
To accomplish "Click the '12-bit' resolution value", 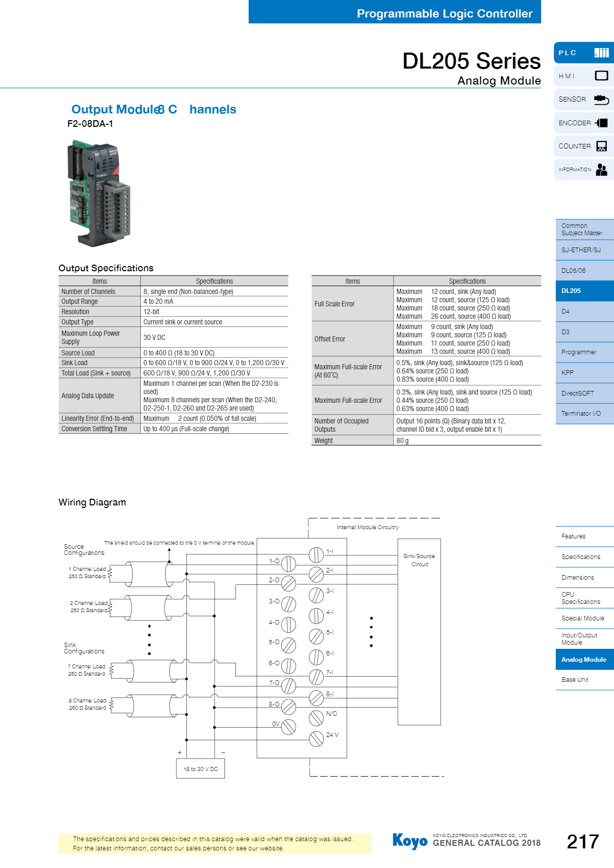I will [x=151, y=312].
